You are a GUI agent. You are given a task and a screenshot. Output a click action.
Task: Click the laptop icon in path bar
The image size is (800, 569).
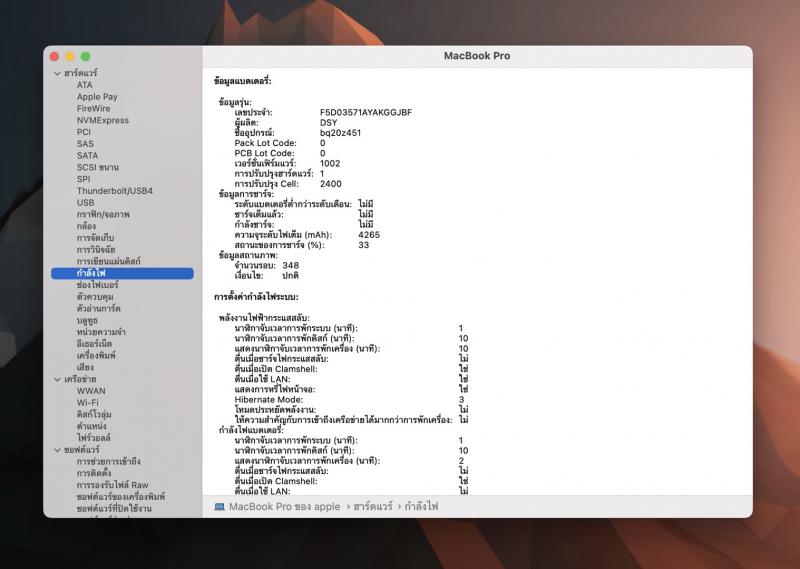[219, 507]
